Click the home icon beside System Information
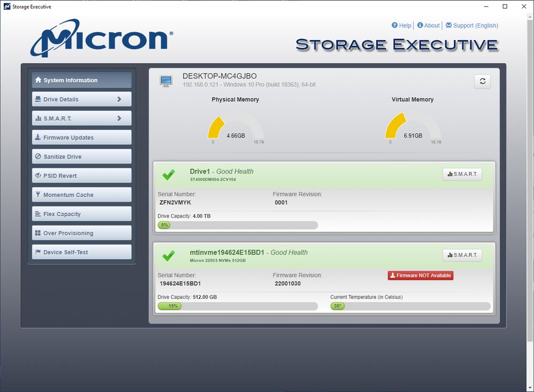This screenshot has height=392, width=534. point(38,80)
